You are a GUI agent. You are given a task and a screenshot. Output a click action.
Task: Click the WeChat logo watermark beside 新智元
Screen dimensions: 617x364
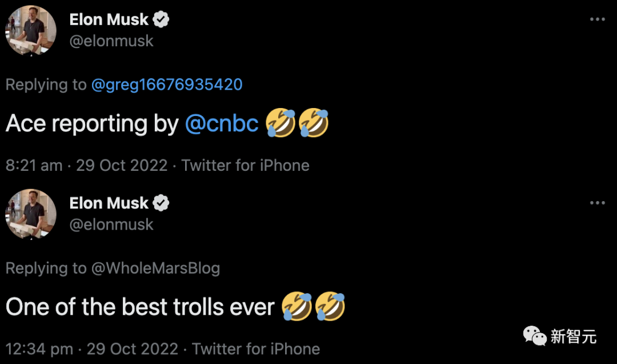pyautogui.click(x=535, y=335)
